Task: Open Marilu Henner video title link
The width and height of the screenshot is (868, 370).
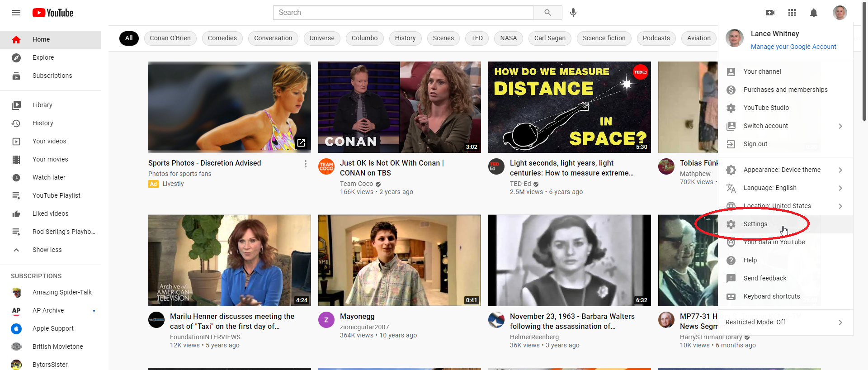Action: point(232,321)
